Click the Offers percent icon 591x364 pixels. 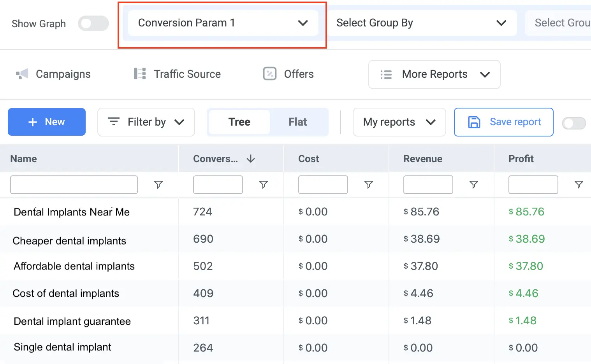point(270,73)
